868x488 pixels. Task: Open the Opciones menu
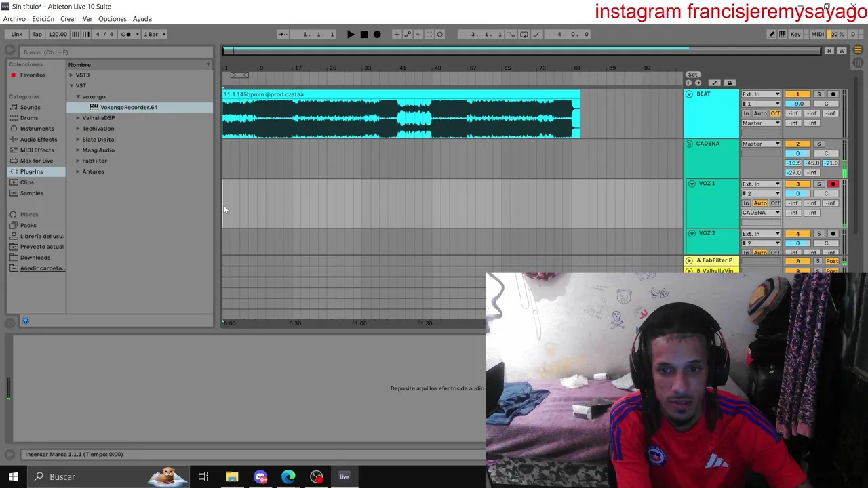pyautogui.click(x=113, y=19)
